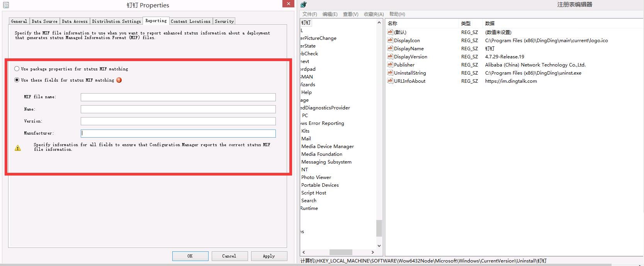The height and width of the screenshot is (266, 644).
Task: Switch to the General tab
Action: 19,21
